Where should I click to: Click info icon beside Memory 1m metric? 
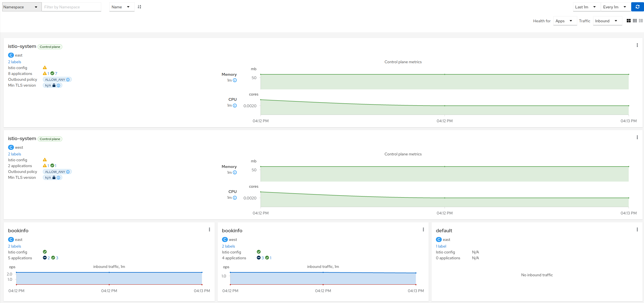pyautogui.click(x=235, y=80)
